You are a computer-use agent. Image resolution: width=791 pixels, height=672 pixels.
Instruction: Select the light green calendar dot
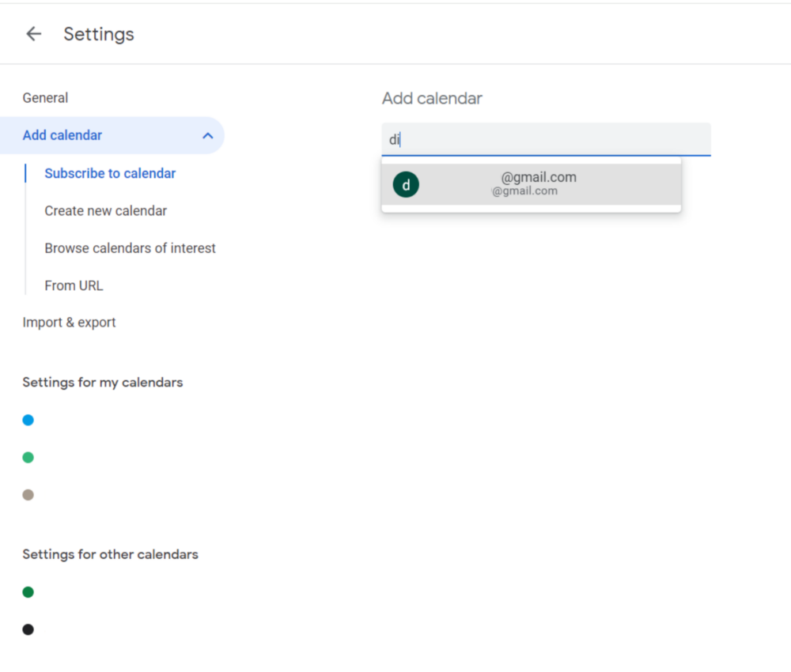coord(28,457)
